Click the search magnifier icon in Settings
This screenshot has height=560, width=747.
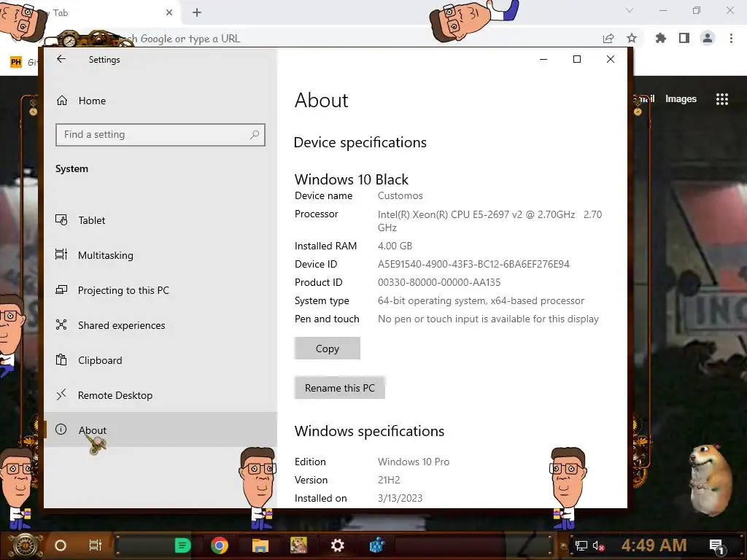click(255, 135)
